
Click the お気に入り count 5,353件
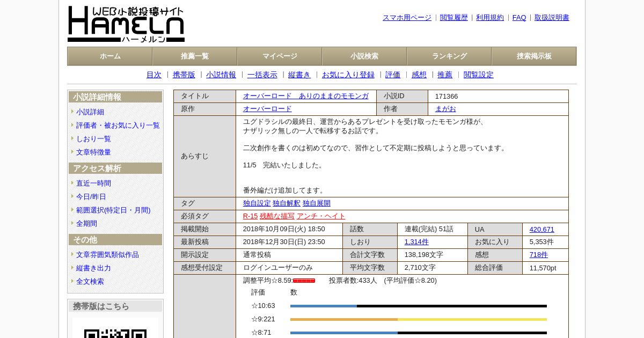541,242
